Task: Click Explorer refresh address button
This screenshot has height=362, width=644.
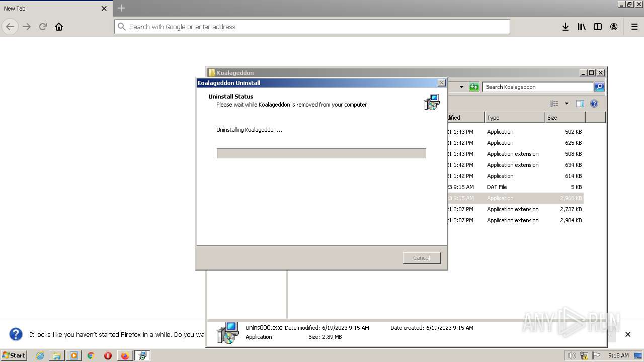Action: tap(474, 87)
